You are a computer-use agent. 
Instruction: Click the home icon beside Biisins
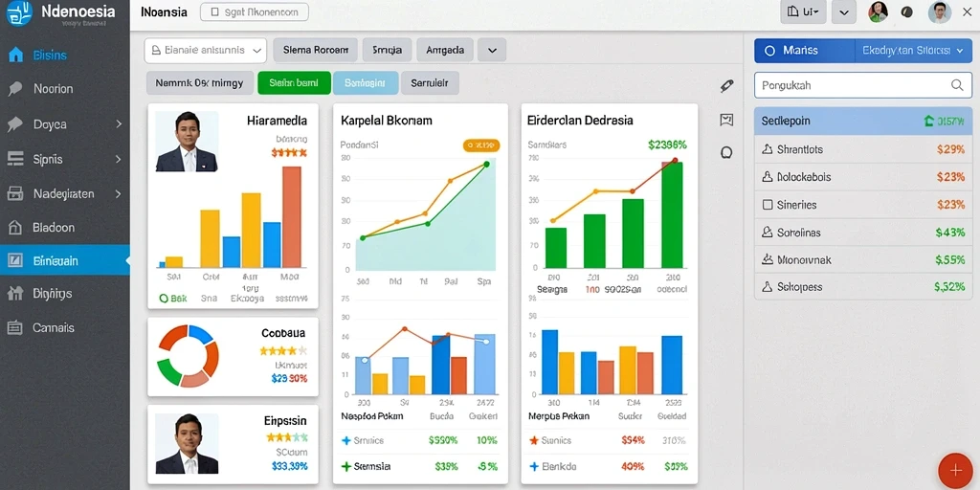click(x=15, y=55)
